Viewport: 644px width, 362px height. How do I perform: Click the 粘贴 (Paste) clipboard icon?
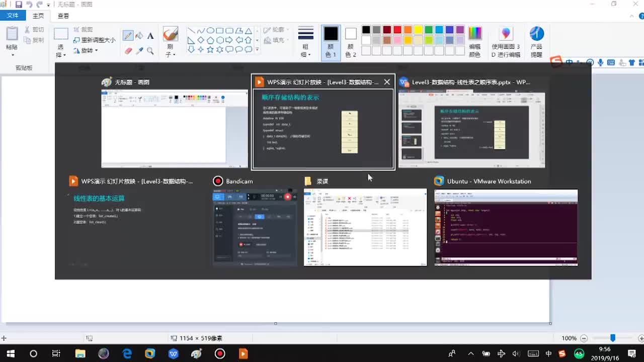pyautogui.click(x=12, y=34)
